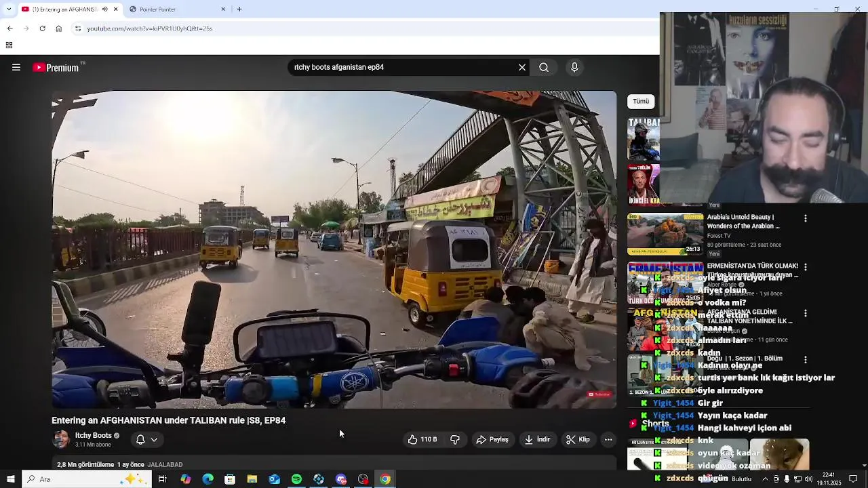Open browser home page icon

pyautogui.click(x=59, y=28)
